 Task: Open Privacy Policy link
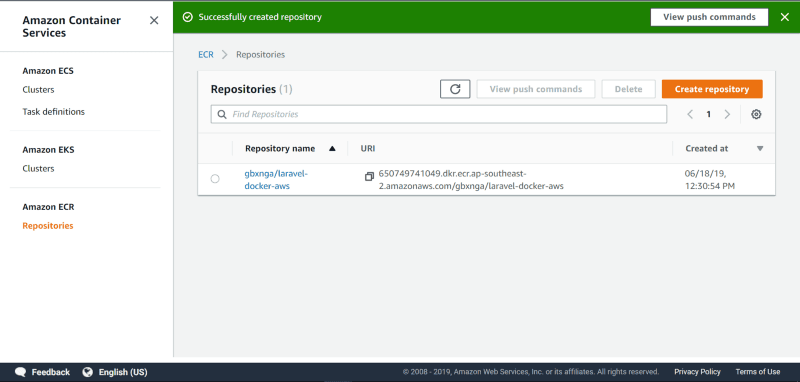pos(697,372)
